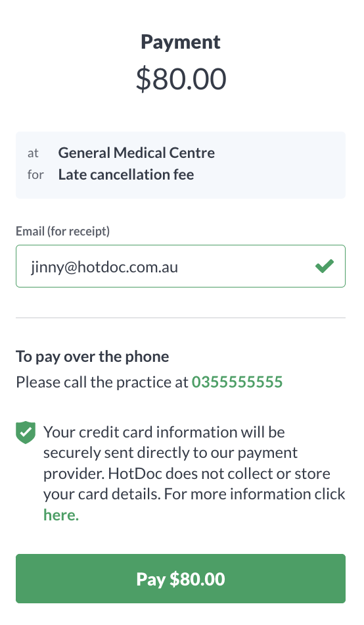
Task: Click the large $80.00 amount text
Action: click(x=181, y=79)
